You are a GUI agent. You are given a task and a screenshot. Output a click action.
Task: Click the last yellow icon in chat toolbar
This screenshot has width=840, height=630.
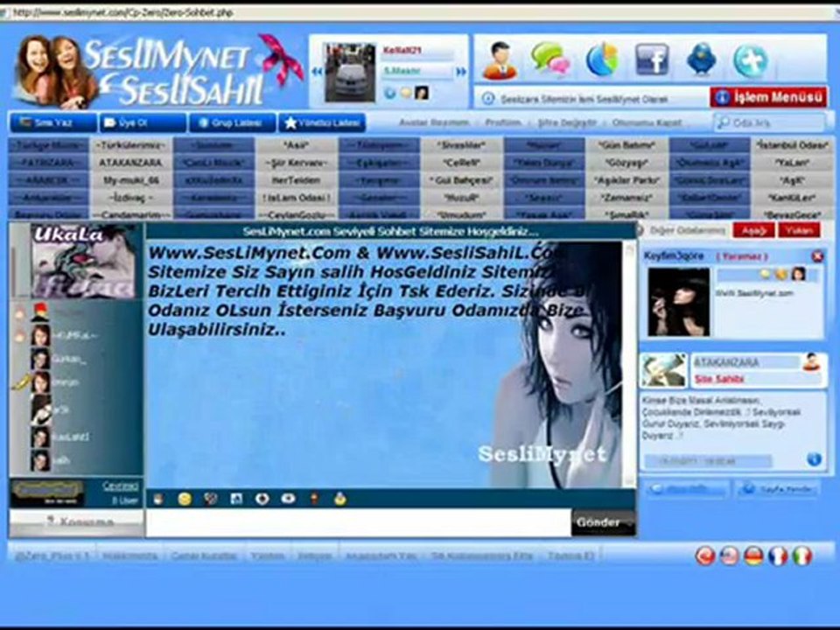coord(340,500)
